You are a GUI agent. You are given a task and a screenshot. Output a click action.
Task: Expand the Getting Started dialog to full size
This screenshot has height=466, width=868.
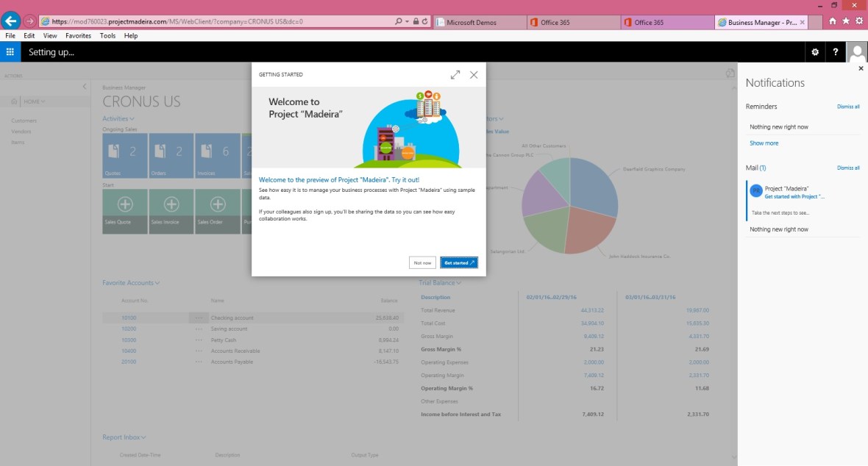(455, 75)
